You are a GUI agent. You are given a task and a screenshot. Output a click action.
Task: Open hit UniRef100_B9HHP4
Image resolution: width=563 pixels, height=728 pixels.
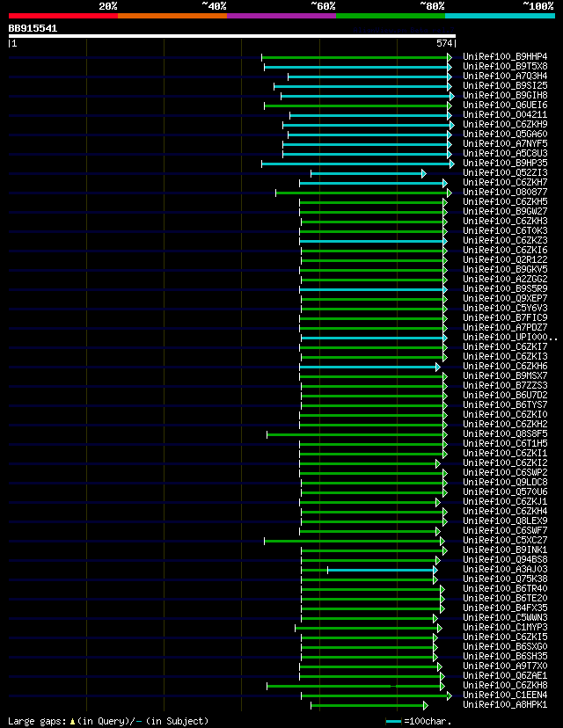pos(505,56)
